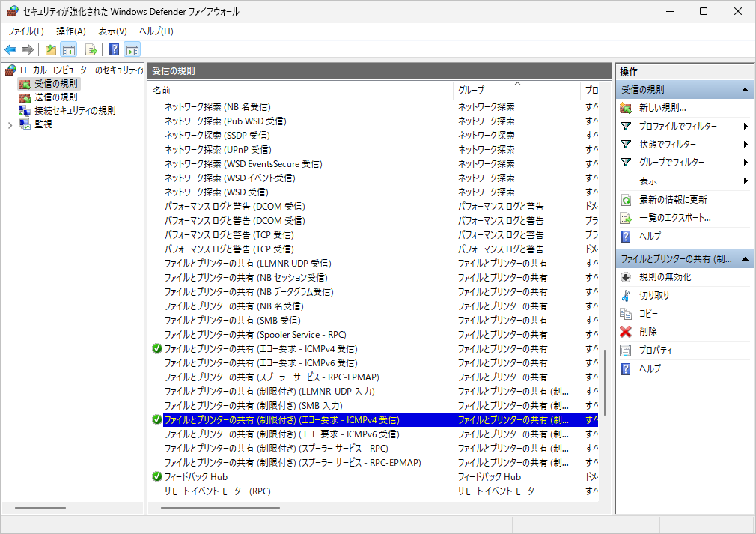Click 一覧のエクスポート... action
The width and height of the screenshot is (756, 534).
pos(675,218)
